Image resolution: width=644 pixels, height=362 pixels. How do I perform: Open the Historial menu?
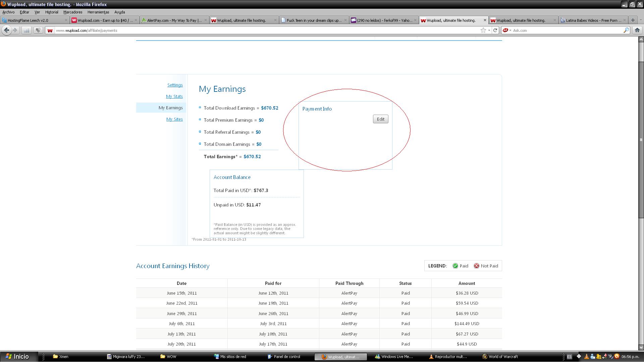point(52,12)
